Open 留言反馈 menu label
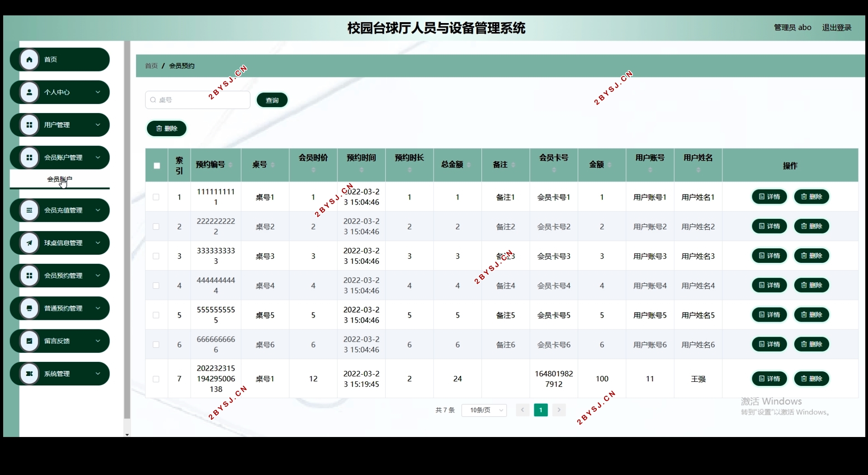The image size is (868, 475). 57,341
